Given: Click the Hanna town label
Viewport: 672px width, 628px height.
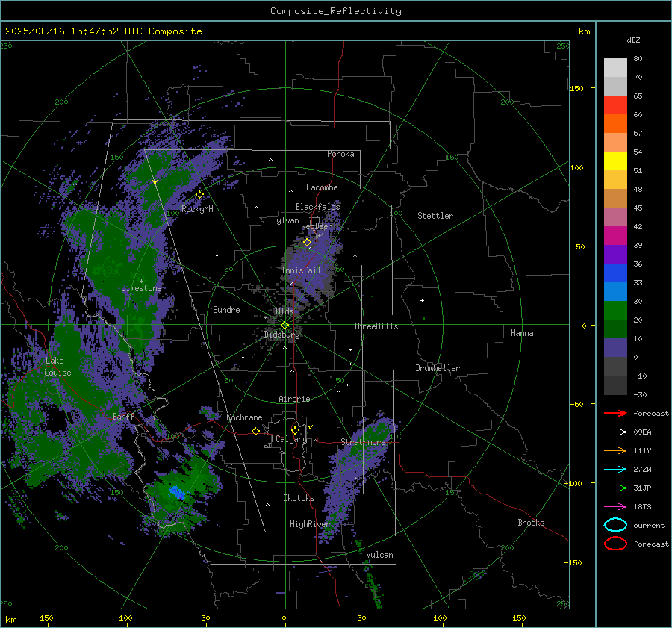Looking at the screenshot, I should pos(522,333).
